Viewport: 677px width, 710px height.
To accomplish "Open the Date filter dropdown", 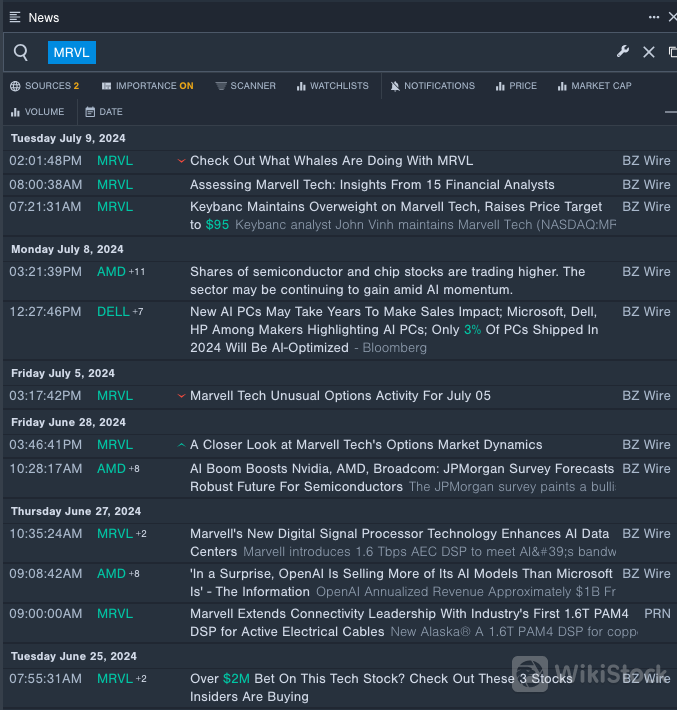I will point(104,112).
